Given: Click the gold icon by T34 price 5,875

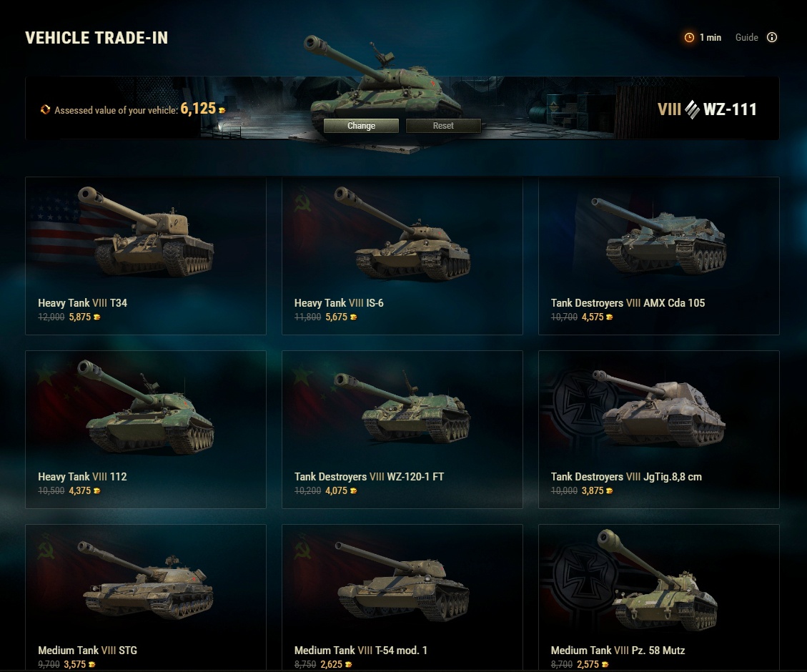Looking at the screenshot, I should point(96,317).
